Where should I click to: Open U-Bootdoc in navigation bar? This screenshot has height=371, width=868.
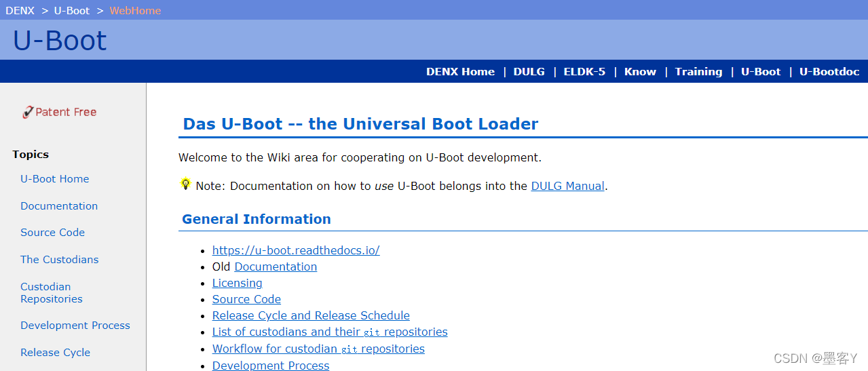829,71
